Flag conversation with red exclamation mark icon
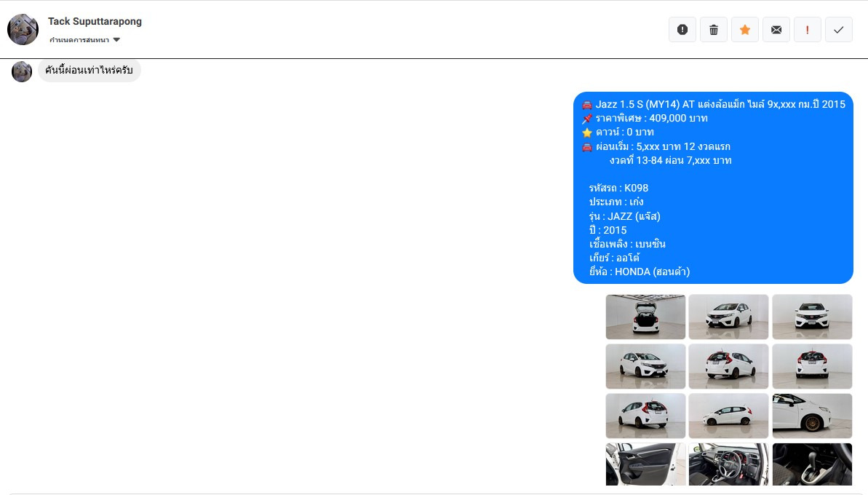The image size is (868, 495). [808, 30]
